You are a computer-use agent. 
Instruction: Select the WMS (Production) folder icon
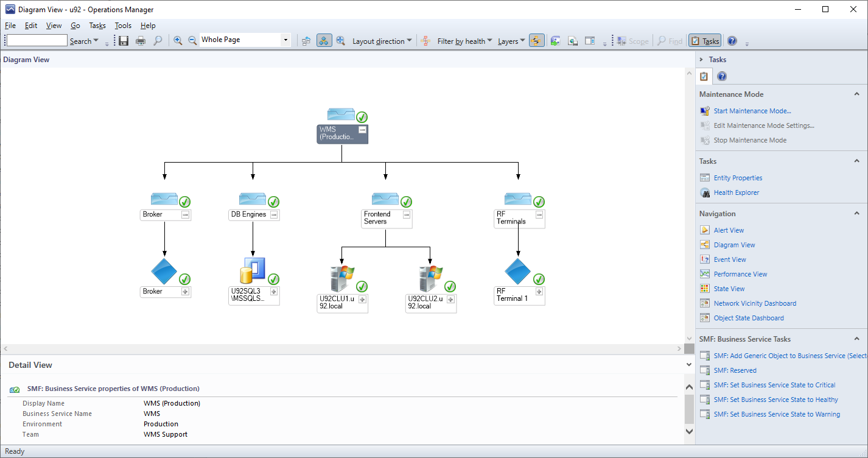coord(341,114)
